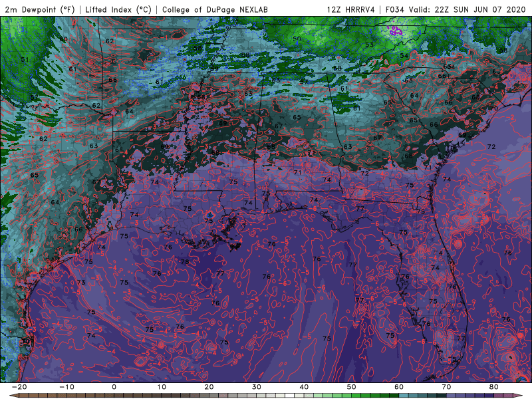Screen dimensions: 532x399
Task: Click the "53" dewpoint value in green area
Action: [370, 45]
